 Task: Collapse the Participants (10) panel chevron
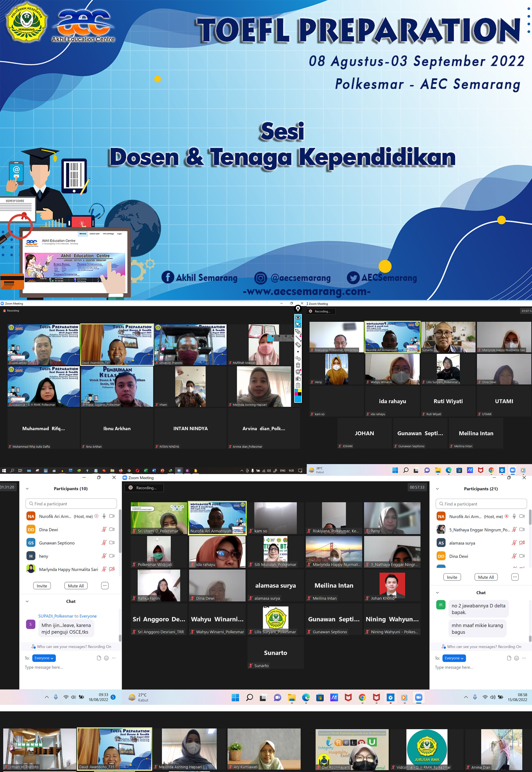27,489
